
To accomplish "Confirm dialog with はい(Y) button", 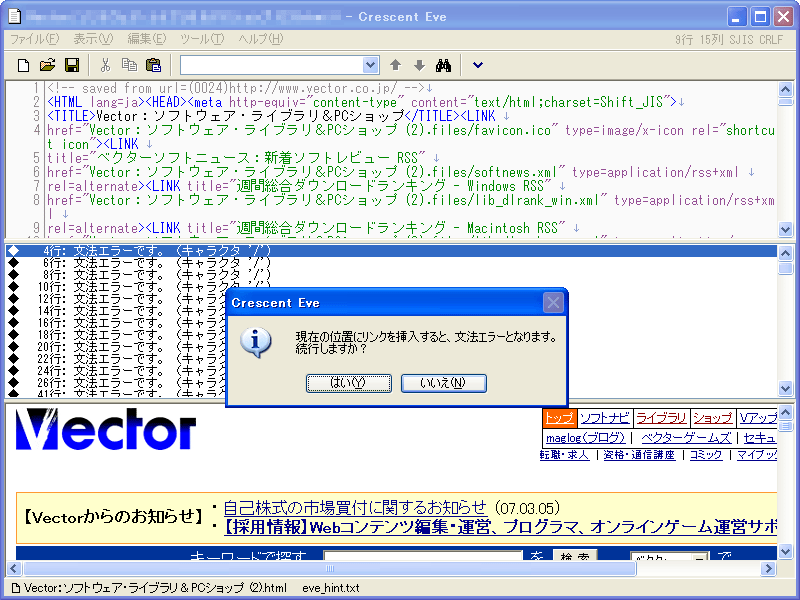I will click(x=349, y=383).
